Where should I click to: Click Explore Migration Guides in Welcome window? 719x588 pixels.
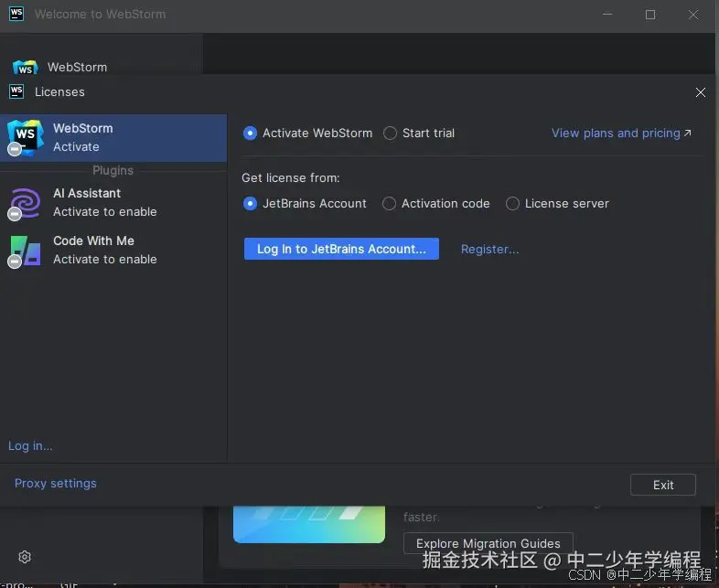488,543
